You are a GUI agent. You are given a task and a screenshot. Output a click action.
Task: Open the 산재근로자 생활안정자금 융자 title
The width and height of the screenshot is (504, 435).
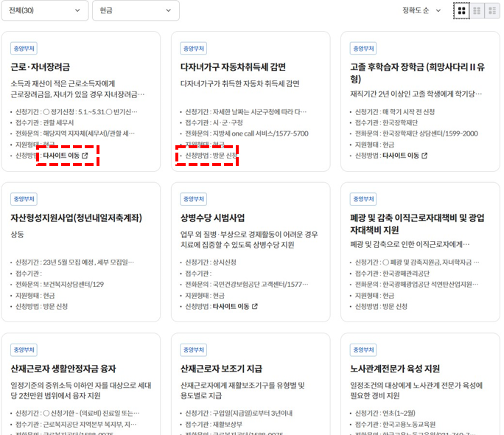coord(63,369)
